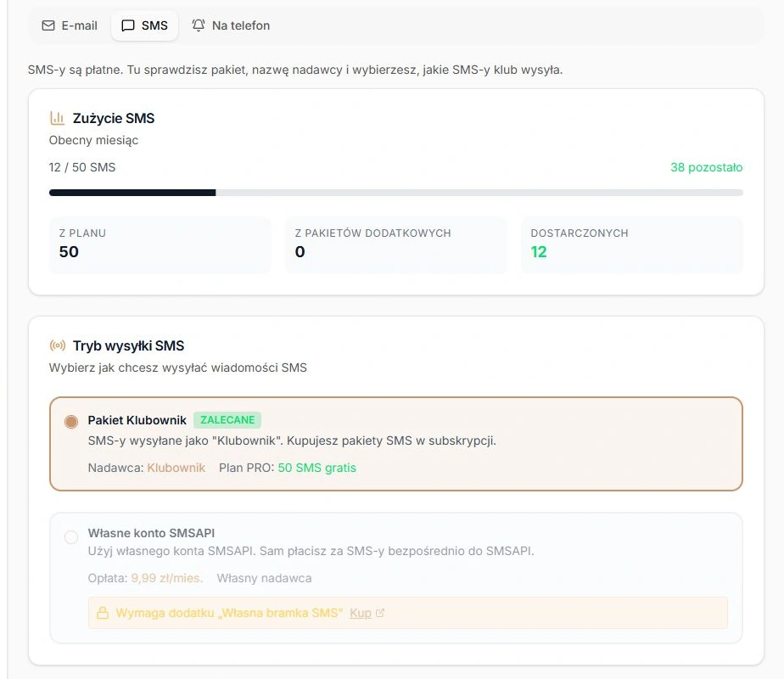Viewport: 784px width, 679px height.
Task: Click the "Wybierz jak chcesz wysyłać wiadomości SMS" text
Action: pyautogui.click(x=178, y=368)
